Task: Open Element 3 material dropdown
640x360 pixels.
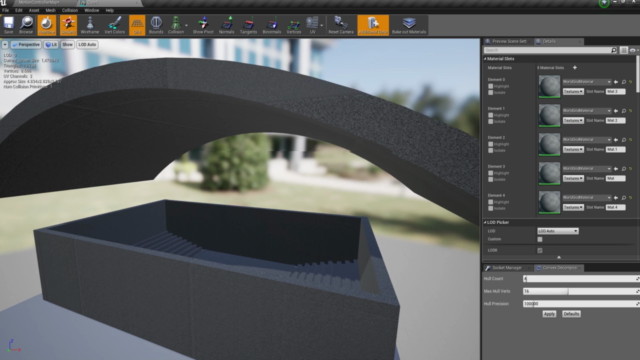Action: (587, 169)
